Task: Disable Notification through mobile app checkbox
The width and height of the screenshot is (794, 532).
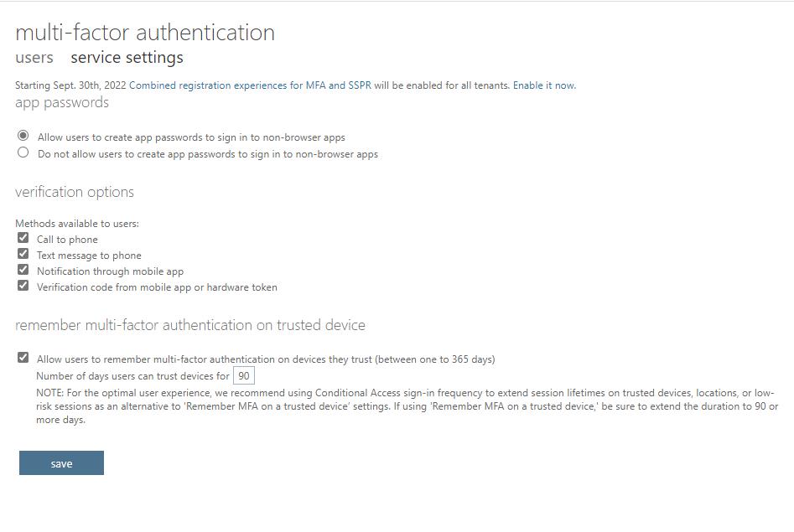Action: click(x=23, y=270)
